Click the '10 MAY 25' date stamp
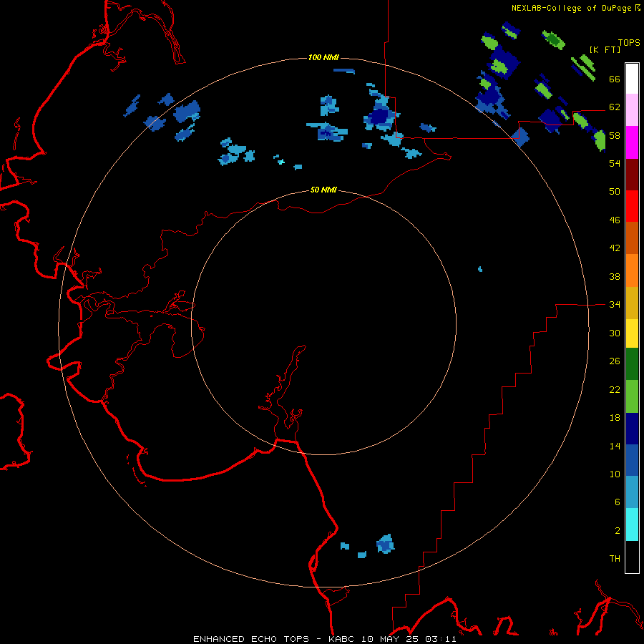This screenshot has width=644, height=644. click(x=391, y=639)
